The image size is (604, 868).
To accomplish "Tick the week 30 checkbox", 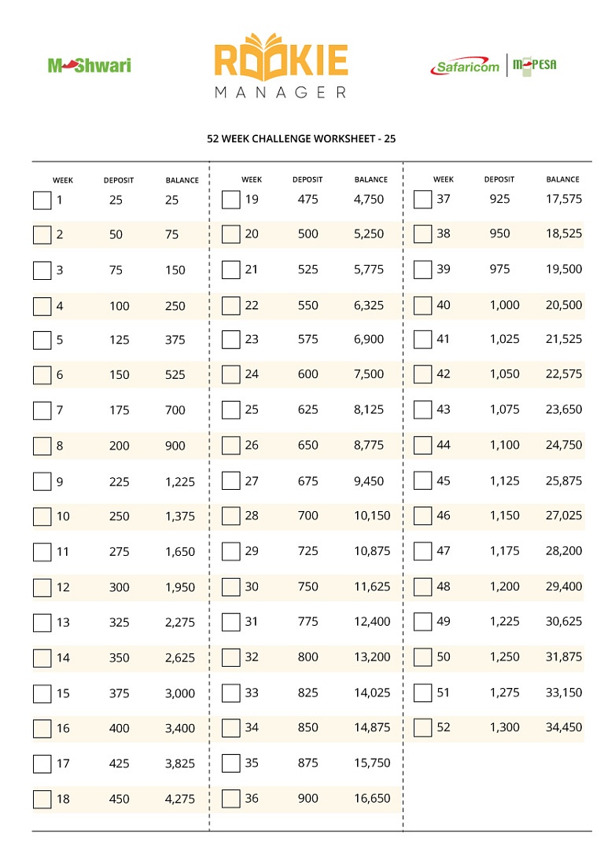I will (x=231, y=587).
